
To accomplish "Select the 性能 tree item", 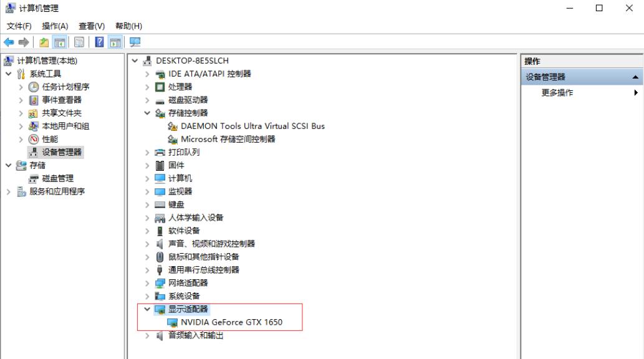I will click(x=50, y=139).
